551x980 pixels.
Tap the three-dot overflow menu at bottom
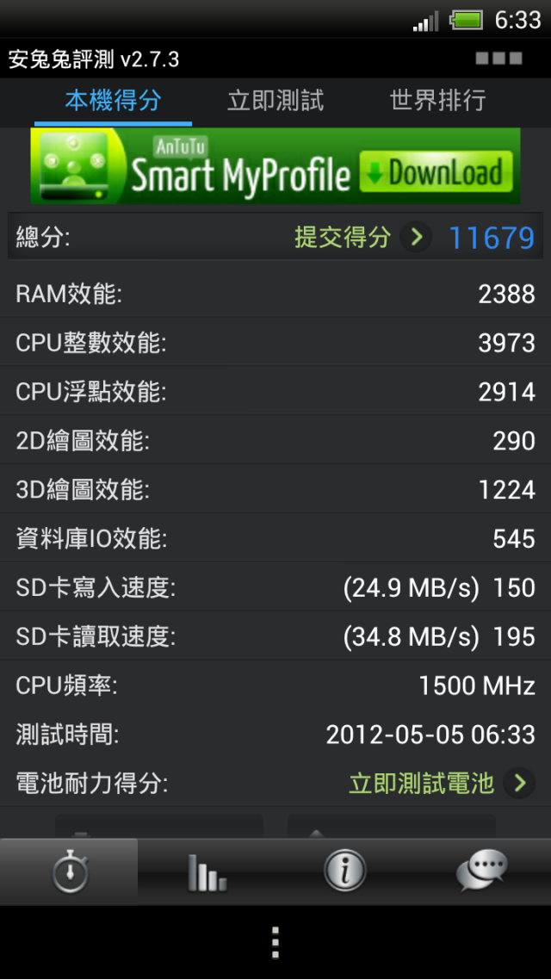275,942
